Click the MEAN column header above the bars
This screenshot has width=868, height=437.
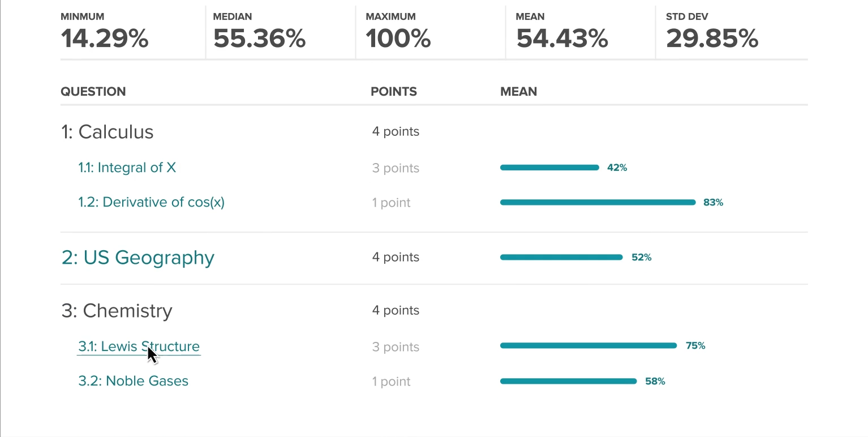(518, 92)
